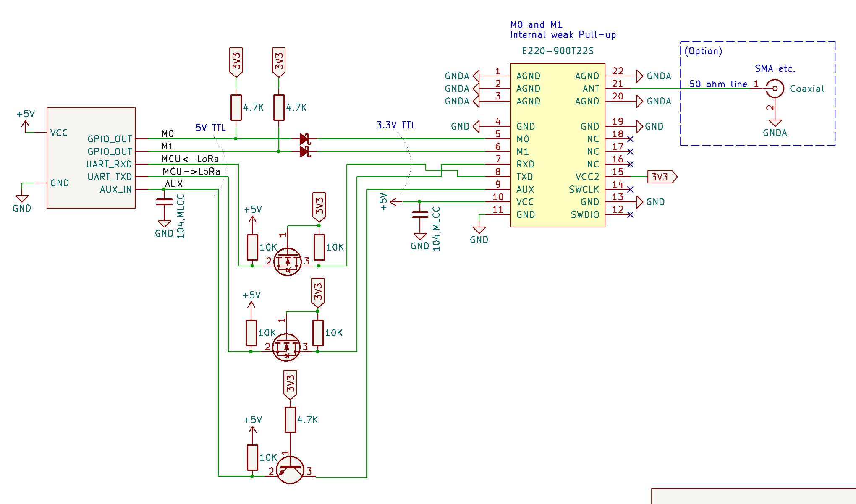
Task: Select the 10K resistor right of upper MOSFET
Action: click(x=319, y=248)
